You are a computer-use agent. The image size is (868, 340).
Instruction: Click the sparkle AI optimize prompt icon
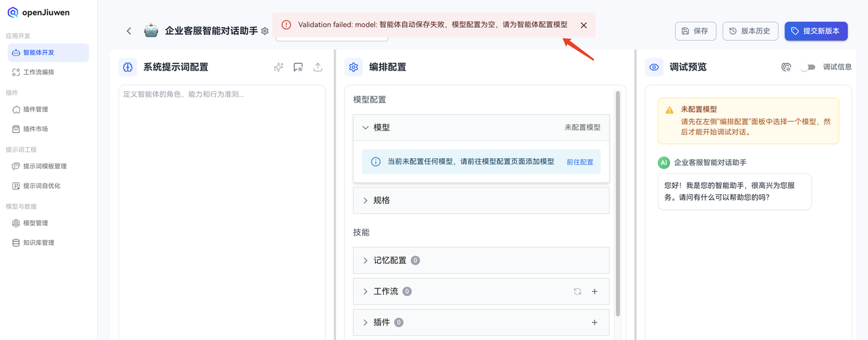[279, 67]
